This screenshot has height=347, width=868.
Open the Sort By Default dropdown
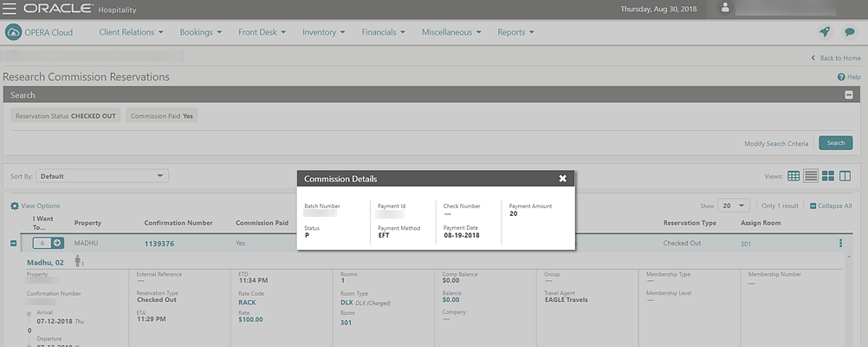(102, 176)
